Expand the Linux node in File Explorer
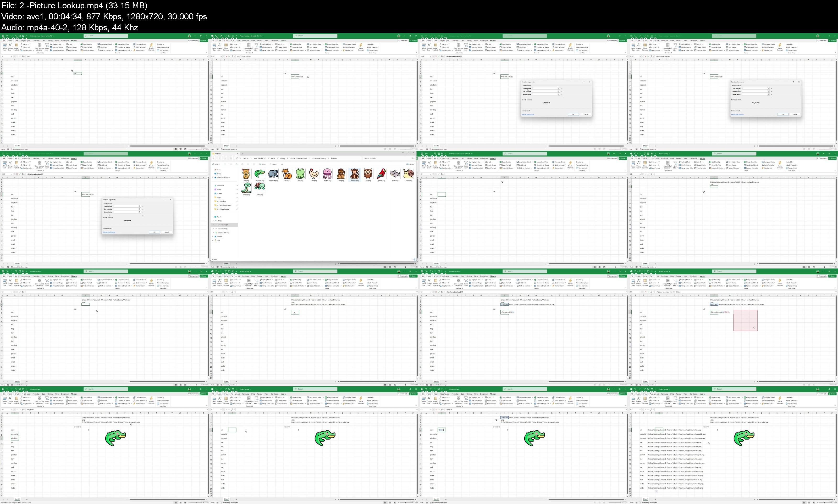The width and height of the screenshot is (838, 504). tap(213, 240)
